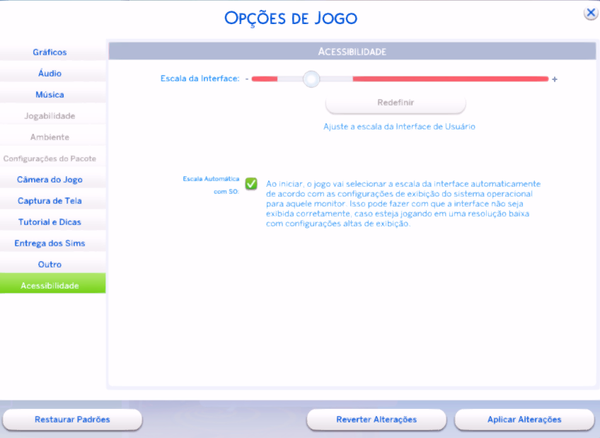The height and width of the screenshot is (438, 600).
Task: Show Tutorial e Dicas options
Action: coord(50,222)
